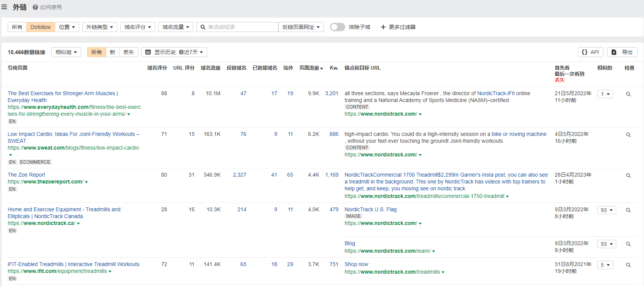Expand the commercial-1750-treadmill target URL caret
644x287 pixels.
(x=507, y=196)
